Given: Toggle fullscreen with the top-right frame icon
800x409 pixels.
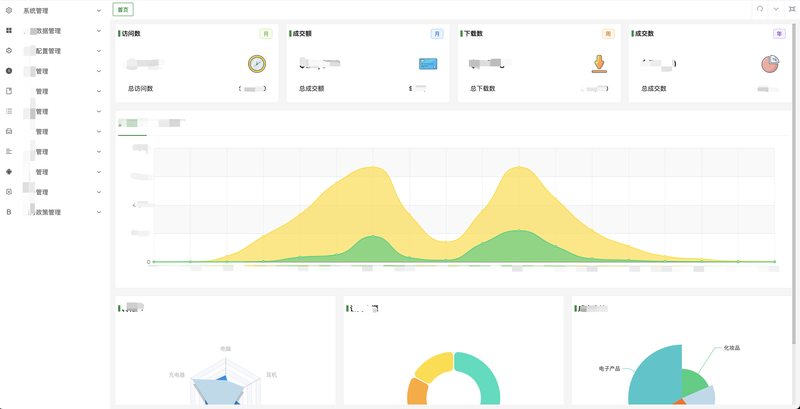Looking at the screenshot, I should tap(791, 9).
